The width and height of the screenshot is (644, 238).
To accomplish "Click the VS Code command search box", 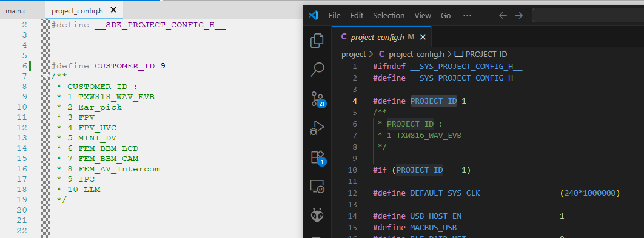I will tap(588, 16).
